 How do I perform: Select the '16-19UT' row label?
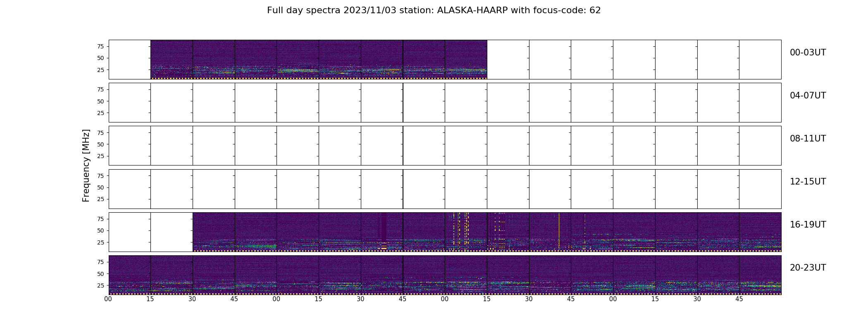tap(808, 225)
